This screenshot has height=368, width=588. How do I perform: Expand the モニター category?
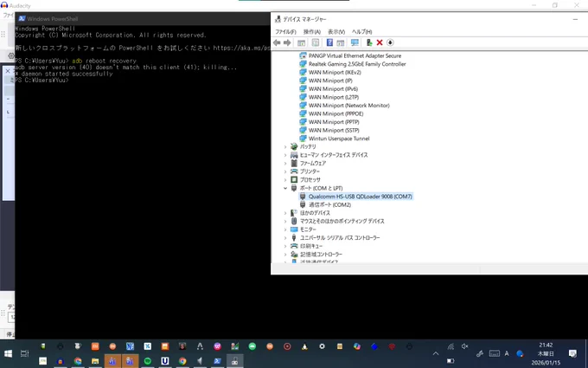[x=285, y=229]
